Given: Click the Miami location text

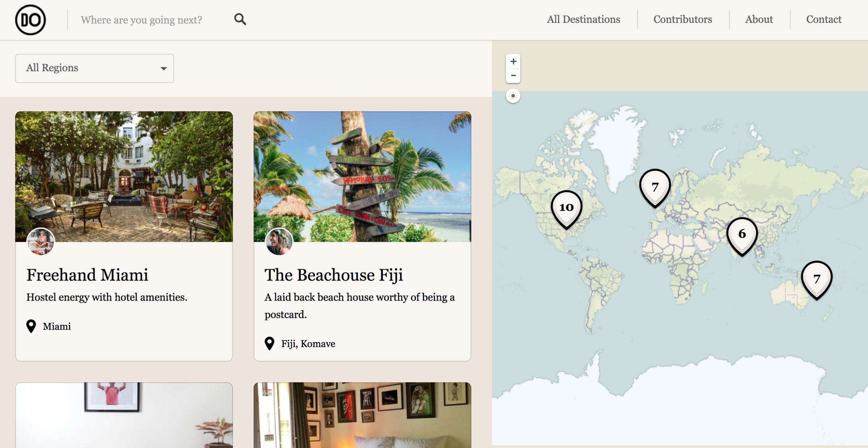Looking at the screenshot, I should pyautogui.click(x=57, y=326).
